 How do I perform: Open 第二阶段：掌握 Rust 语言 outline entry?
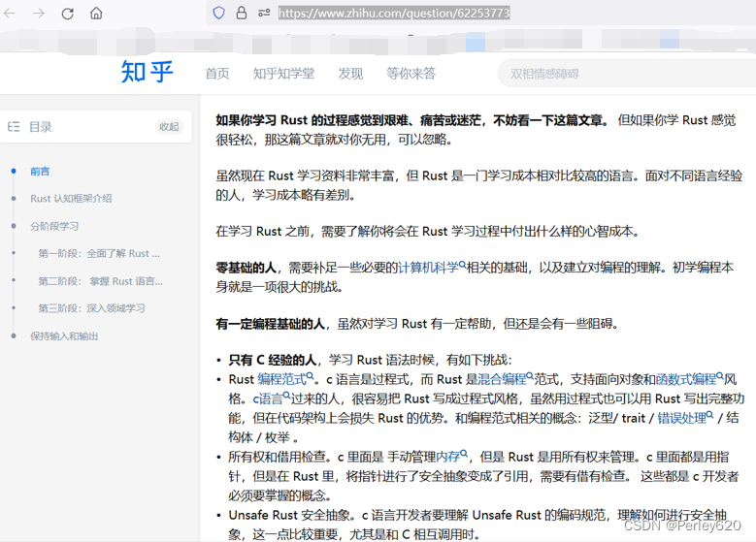tap(100, 281)
